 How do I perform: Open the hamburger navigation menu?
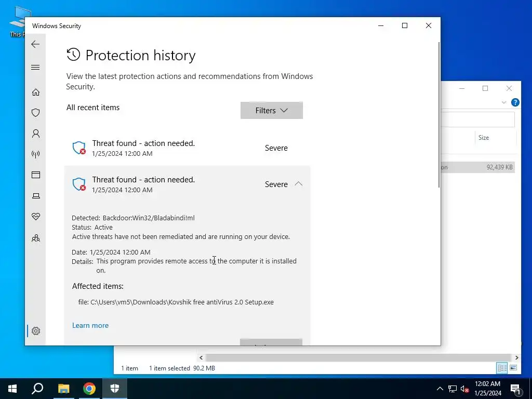point(35,67)
